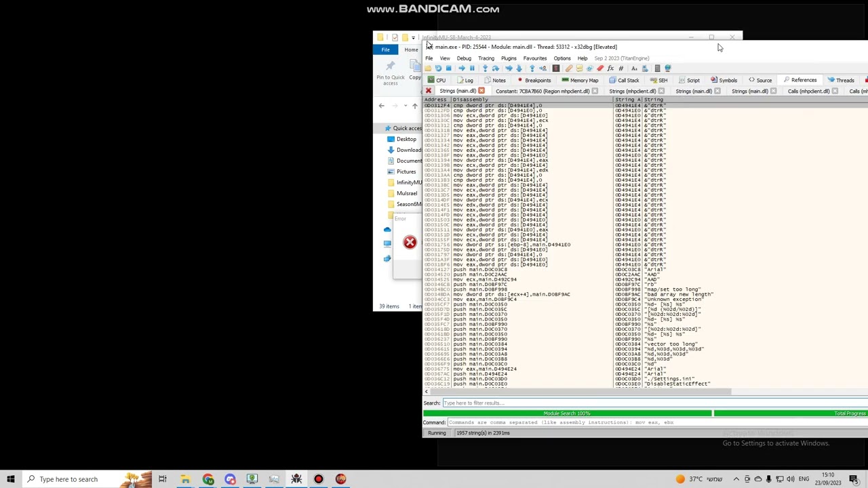
Task: Click the Module Search progress bar
Action: point(567,413)
